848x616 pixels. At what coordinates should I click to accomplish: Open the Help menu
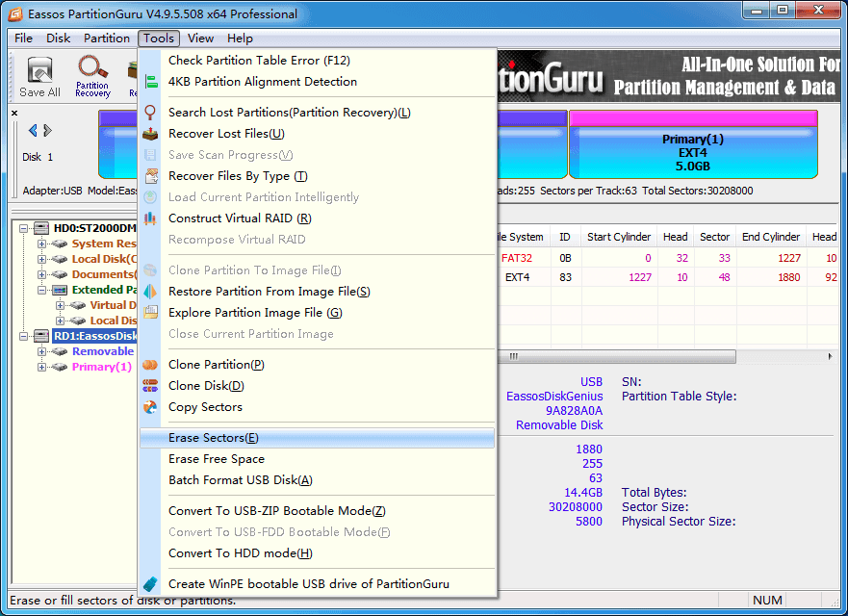pyautogui.click(x=240, y=38)
